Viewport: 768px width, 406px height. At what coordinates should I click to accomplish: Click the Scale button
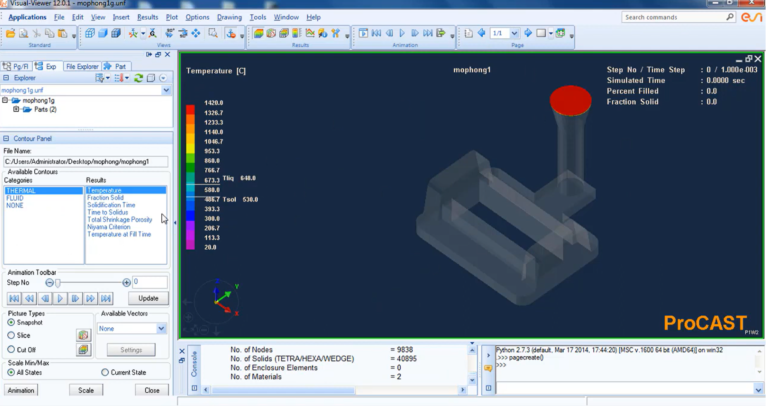[x=86, y=390]
